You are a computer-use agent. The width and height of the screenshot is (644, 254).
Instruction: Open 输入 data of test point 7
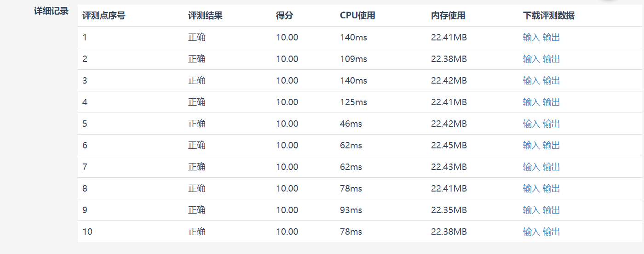pos(531,167)
